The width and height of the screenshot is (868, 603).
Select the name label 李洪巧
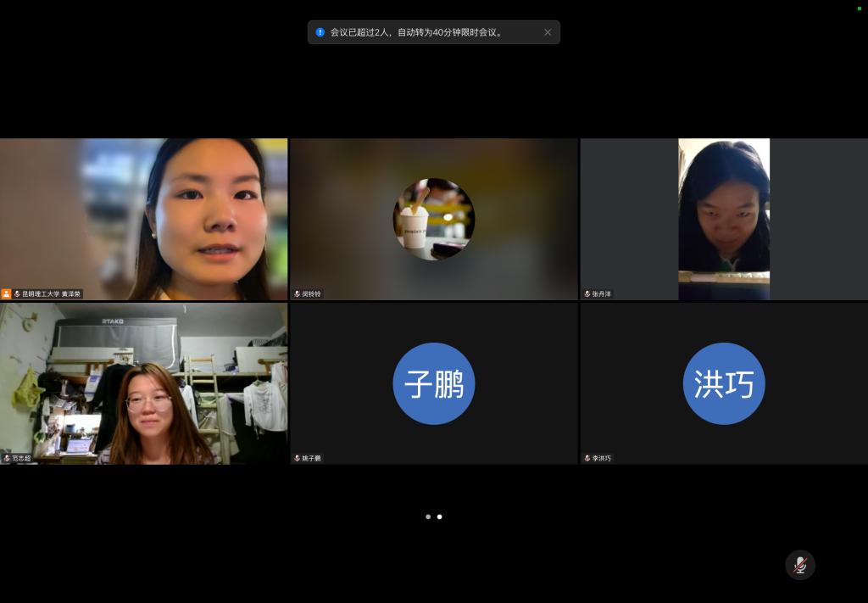coord(602,459)
